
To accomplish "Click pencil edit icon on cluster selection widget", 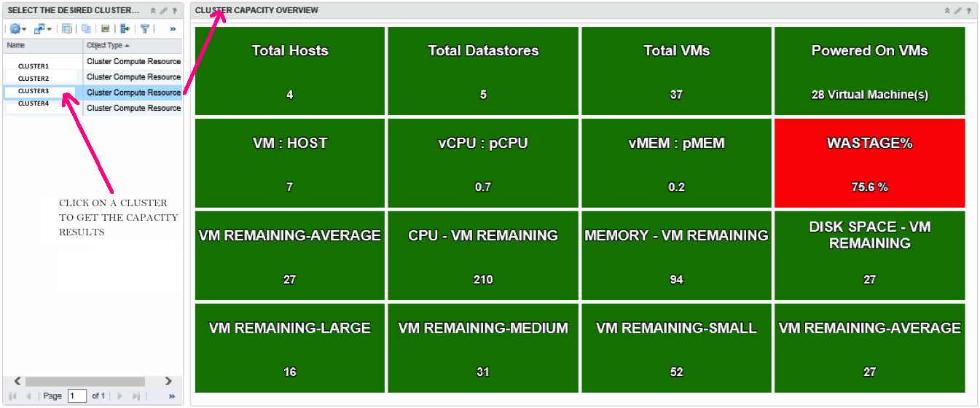I will (x=163, y=11).
